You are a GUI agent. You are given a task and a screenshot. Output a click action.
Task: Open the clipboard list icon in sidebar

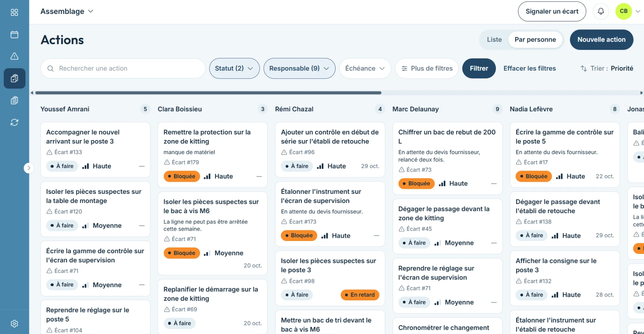tap(14, 100)
